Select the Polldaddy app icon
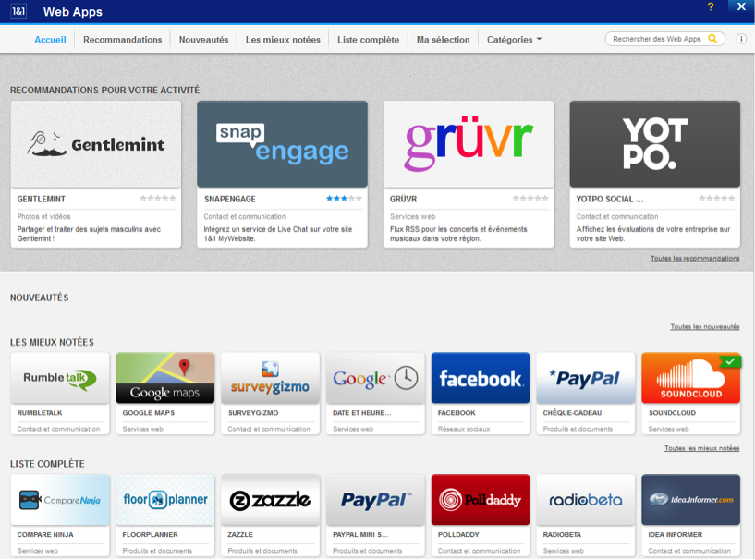The height and width of the screenshot is (560, 755). (x=481, y=500)
